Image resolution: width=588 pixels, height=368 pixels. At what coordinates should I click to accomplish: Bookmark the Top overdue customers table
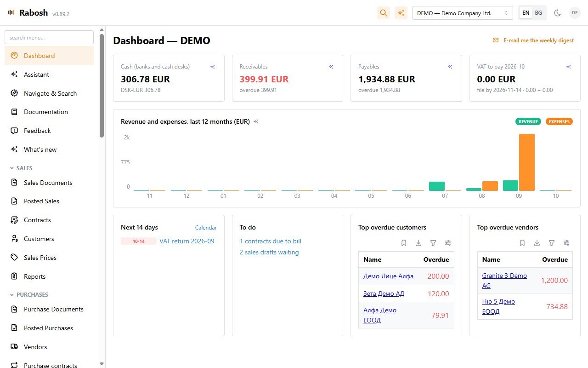tap(404, 243)
